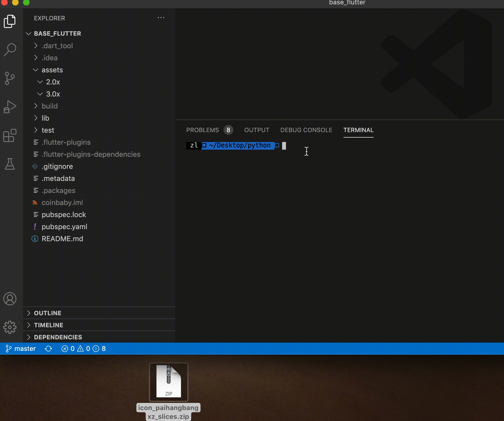Image resolution: width=504 pixels, height=421 pixels.
Task: Click the info count icon in status bar
Action: tap(96, 349)
